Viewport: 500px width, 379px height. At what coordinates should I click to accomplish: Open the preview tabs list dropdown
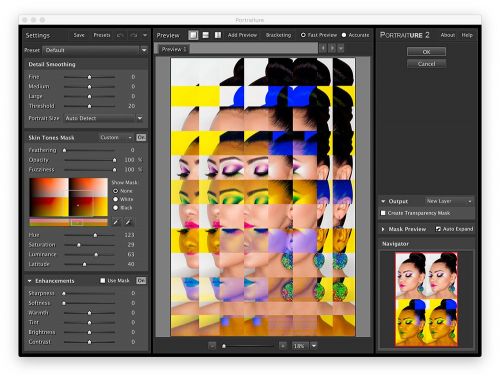[x=341, y=48]
